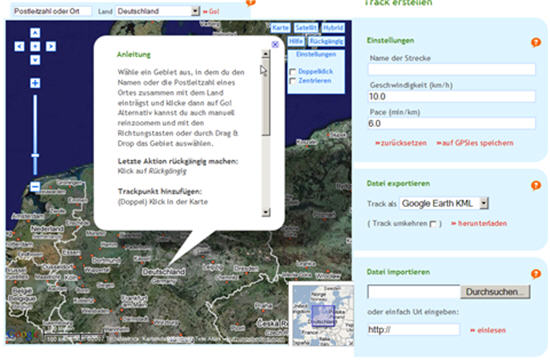Click the http:// URL input field
Screen dimensions: 550x360
tap(413, 330)
